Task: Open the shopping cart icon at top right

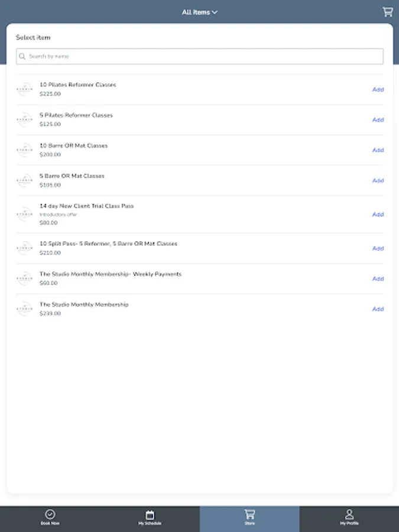Action: [x=388, y=12]
